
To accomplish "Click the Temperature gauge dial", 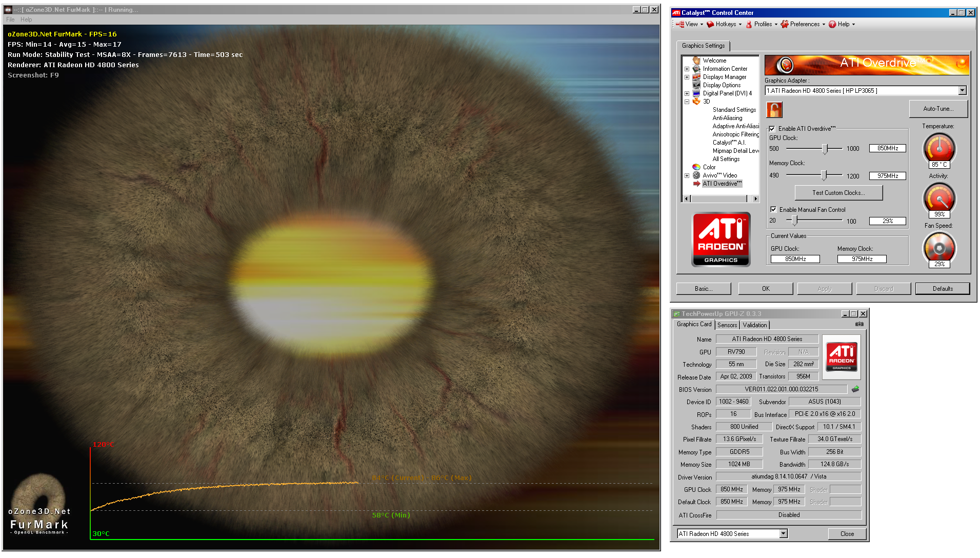I will tap(939, 148).
